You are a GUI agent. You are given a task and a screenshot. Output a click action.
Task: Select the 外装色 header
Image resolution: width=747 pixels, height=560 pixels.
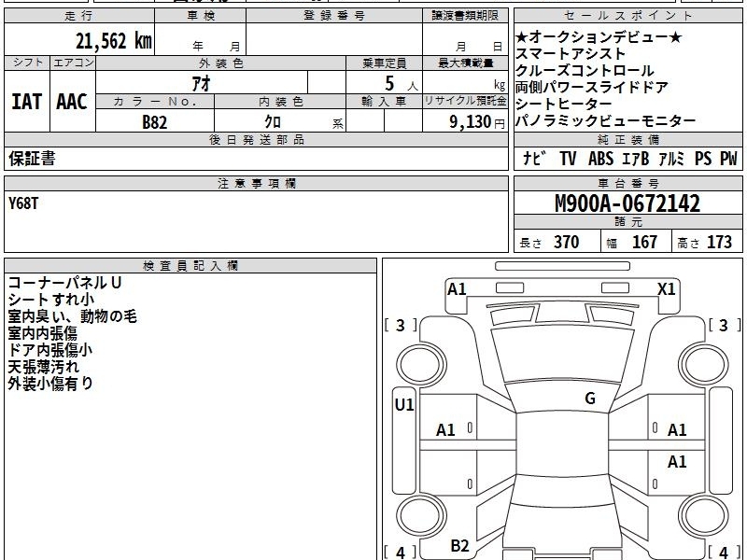click(220, 63)
